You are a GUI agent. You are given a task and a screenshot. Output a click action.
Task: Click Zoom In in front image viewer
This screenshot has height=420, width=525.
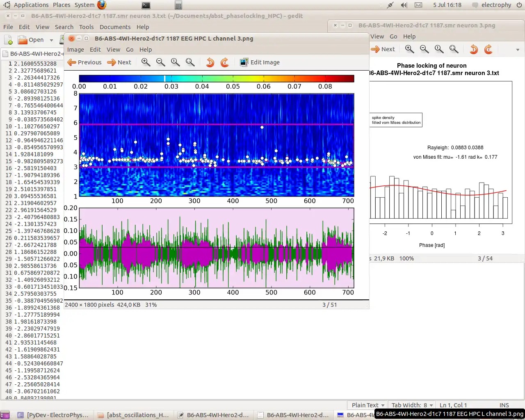(146, 62)
